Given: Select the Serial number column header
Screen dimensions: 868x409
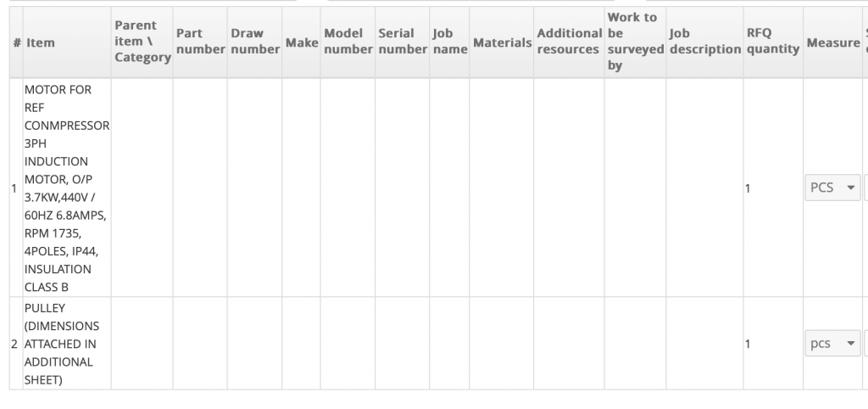Looking at the screenshot, I should point(400,42).
